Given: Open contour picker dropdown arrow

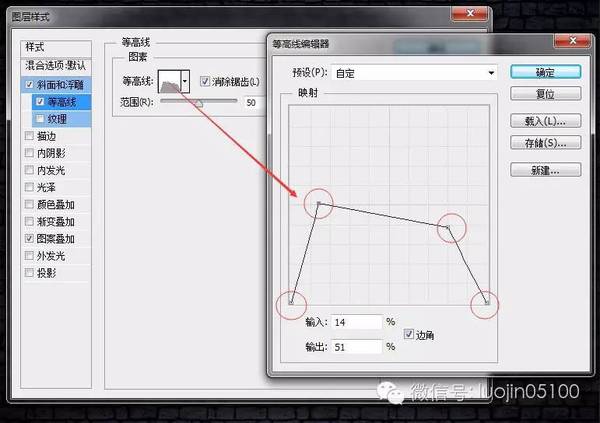Looking at the screenshot, I should pyautogui.click(x=185, y=81).
